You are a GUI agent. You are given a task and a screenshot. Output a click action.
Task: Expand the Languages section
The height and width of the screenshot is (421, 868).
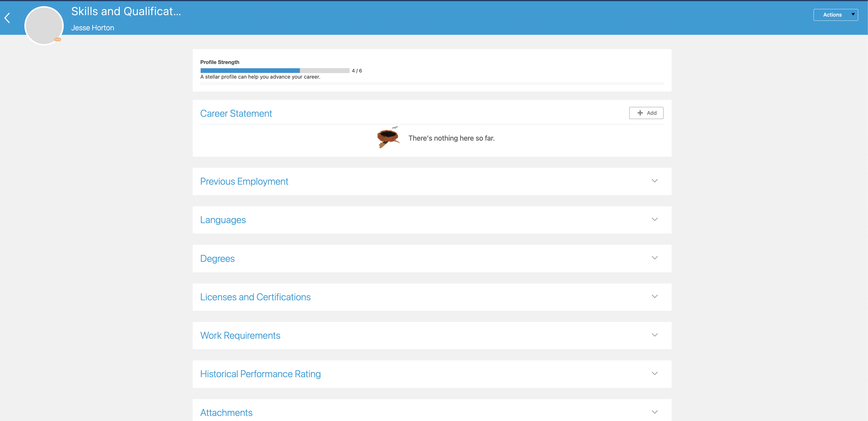pos(655,219)
